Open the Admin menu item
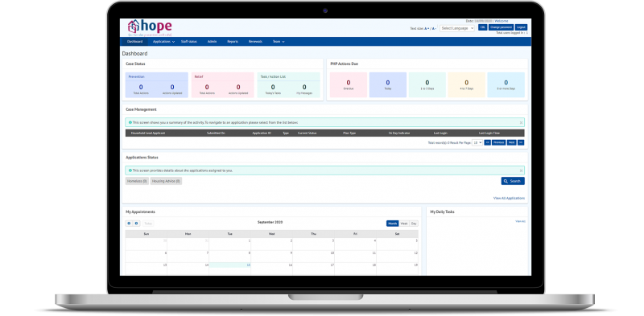 [x=212, y=42]
